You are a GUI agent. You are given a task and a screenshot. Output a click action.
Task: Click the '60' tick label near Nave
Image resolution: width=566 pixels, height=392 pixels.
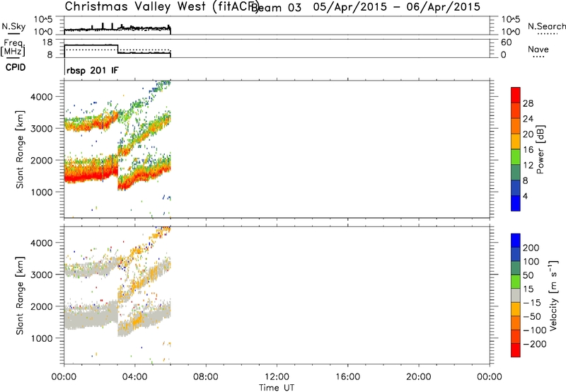point(507,42)
